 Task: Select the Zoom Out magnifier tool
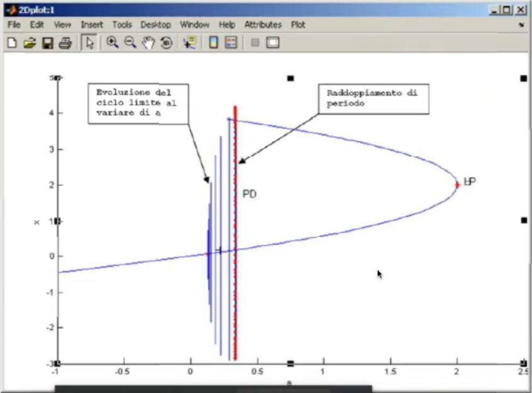(x=130, y=43)
